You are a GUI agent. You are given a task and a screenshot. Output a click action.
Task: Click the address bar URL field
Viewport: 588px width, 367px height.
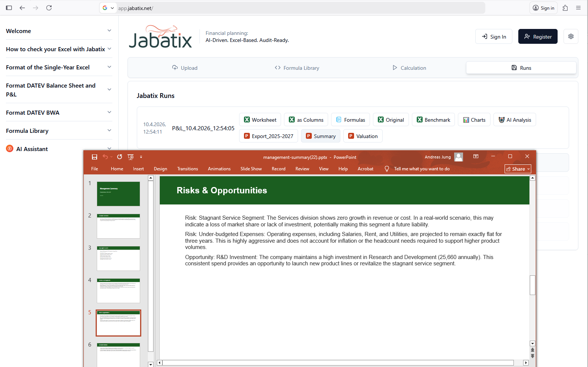[300, 8]
